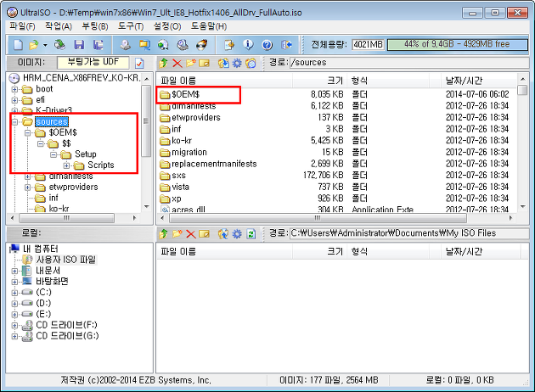The height and width of the screenshot is (392, 535).
Task: Sort image list by 파일 이름 column
Action: click(224, 81)
